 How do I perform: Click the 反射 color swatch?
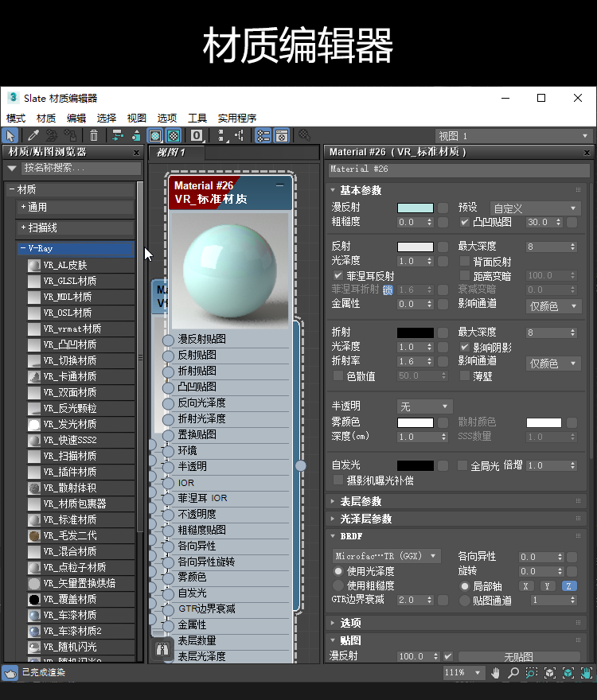[416, 247]
